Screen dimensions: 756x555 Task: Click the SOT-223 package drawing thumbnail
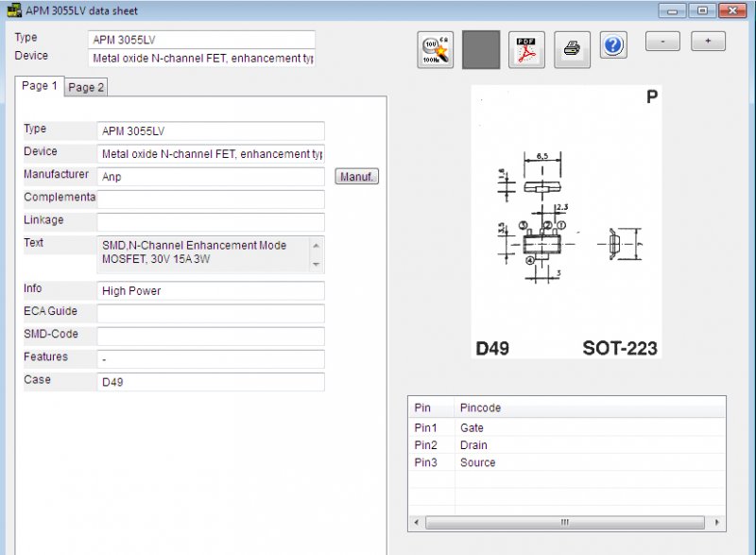coord(566,222)
